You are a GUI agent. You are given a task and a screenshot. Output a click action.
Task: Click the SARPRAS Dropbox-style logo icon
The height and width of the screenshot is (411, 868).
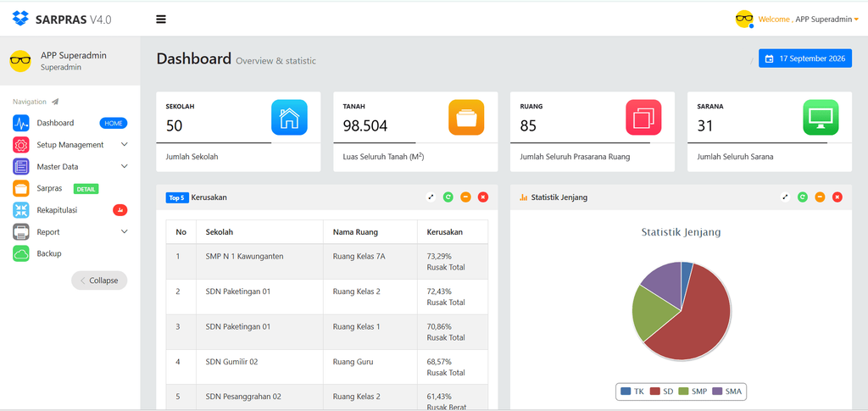(x=20, y=19)
